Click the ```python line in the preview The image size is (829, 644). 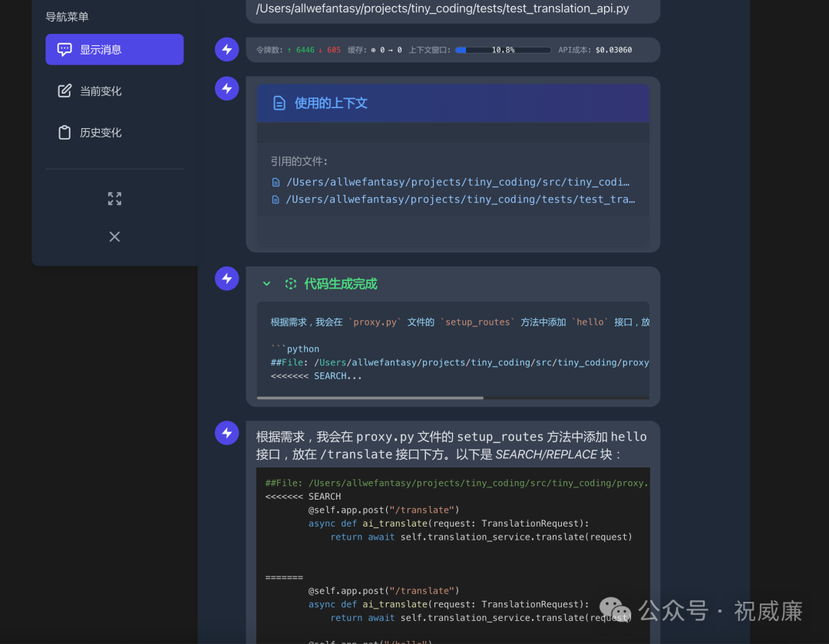295,349
